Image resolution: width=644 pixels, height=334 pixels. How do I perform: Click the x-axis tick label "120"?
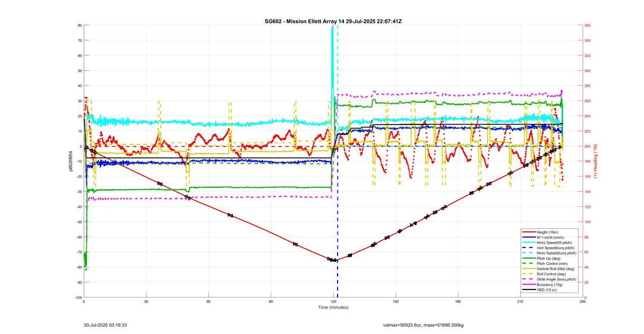(x=333, y=302)
